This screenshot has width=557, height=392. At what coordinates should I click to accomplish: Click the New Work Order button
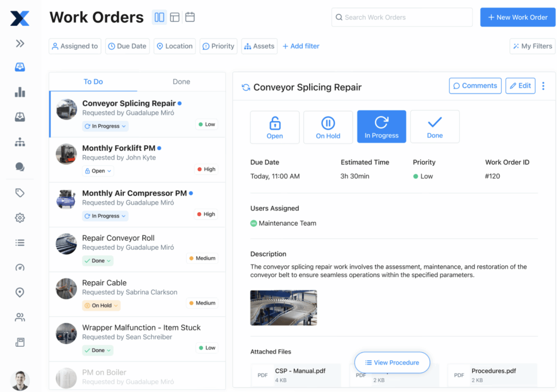pyautogui.click(x=517, y=17)
